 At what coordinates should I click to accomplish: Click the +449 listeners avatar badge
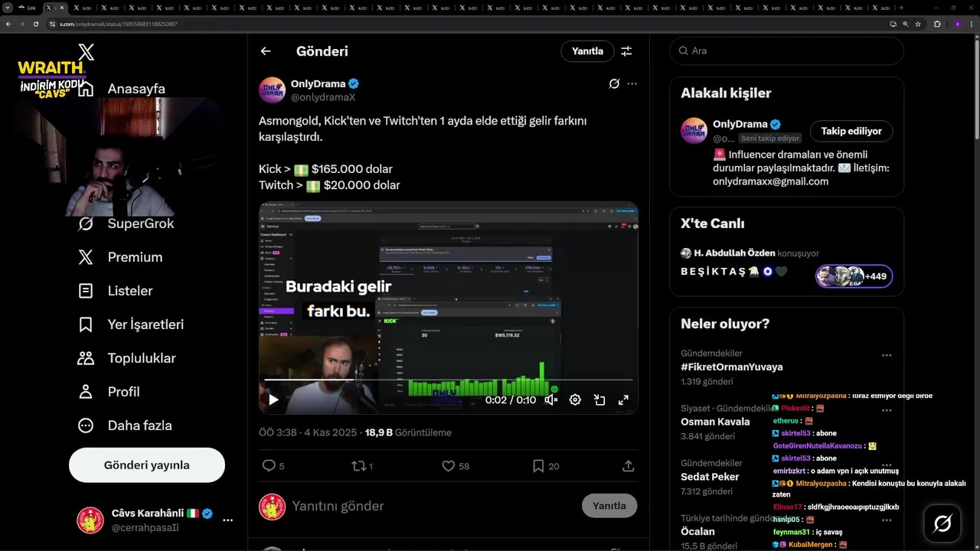tap(854, 276)
